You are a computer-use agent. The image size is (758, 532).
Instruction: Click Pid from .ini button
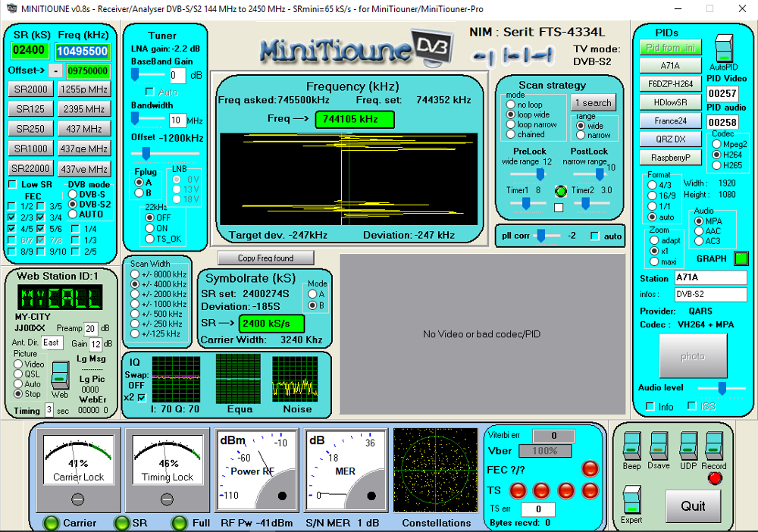click(x=671, y=47)
